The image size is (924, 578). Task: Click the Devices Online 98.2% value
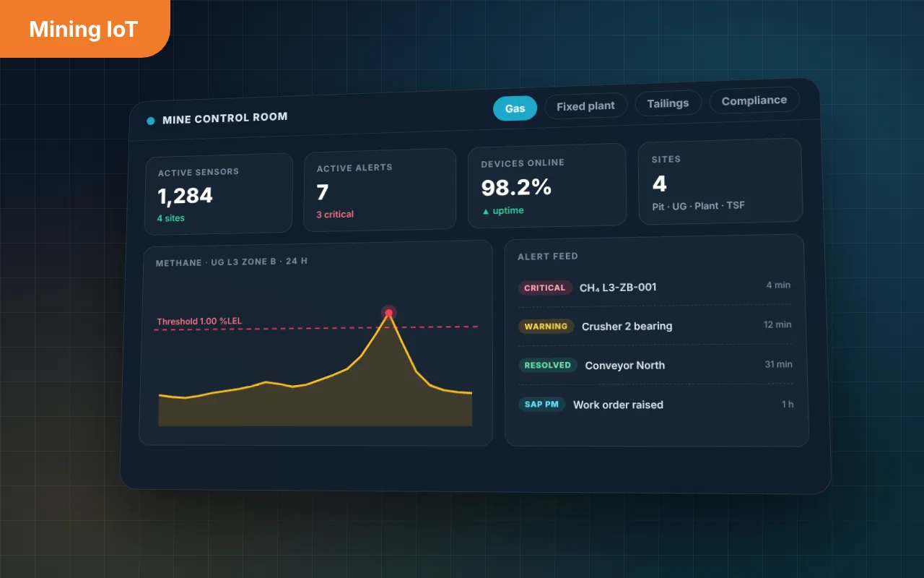pyautogui.click(x=516, y=188)
